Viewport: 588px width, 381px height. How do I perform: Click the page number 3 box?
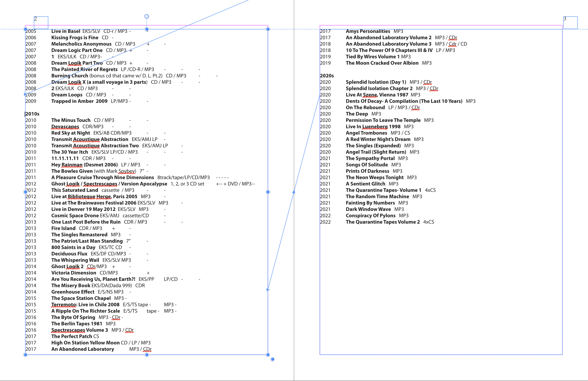570,23
